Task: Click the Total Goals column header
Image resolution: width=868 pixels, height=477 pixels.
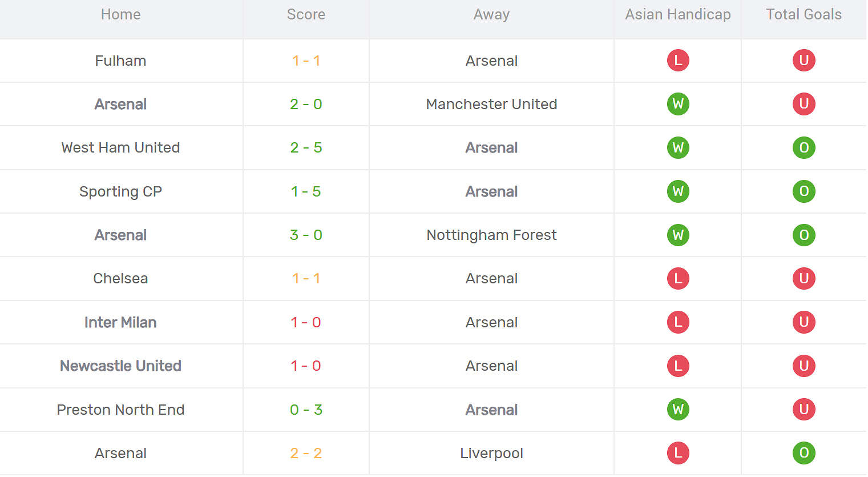Action: coord(804,14)
